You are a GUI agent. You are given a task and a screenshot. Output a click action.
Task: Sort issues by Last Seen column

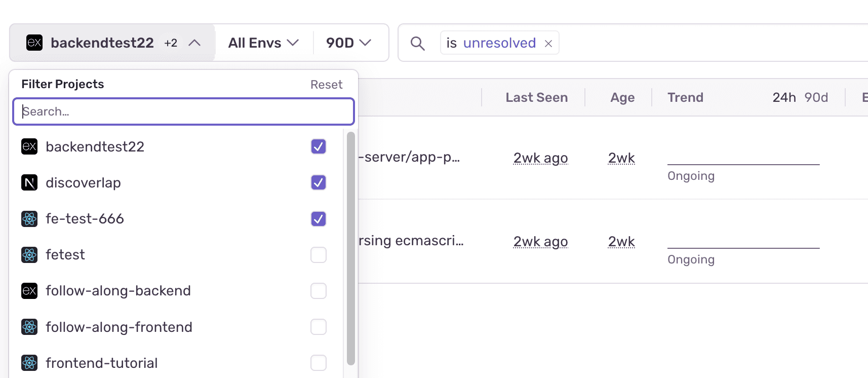click(x=536, y=97)
